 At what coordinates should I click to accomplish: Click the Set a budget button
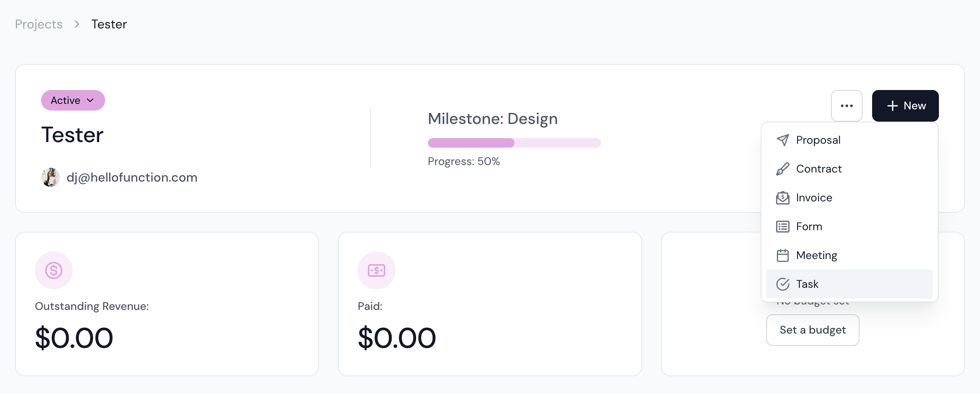pyautogui.click(x=812, y=330)
